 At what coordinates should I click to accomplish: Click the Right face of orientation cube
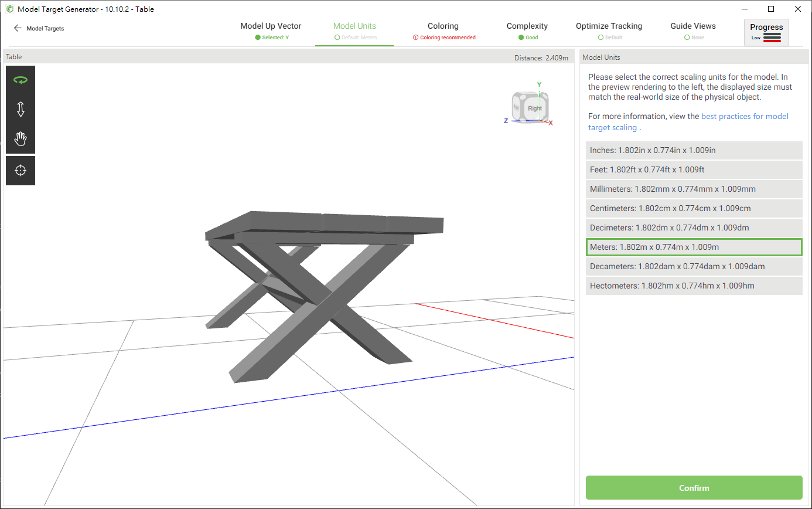[534, 108]
